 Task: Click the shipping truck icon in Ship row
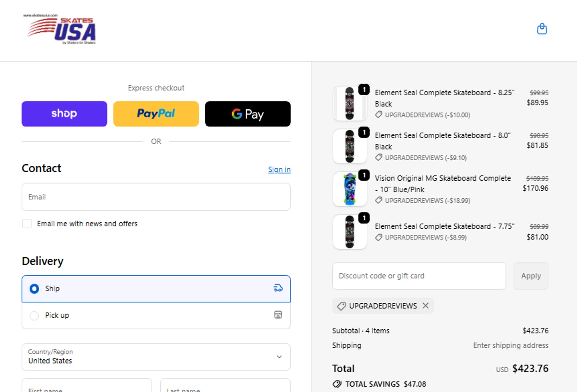click(278, 288)
